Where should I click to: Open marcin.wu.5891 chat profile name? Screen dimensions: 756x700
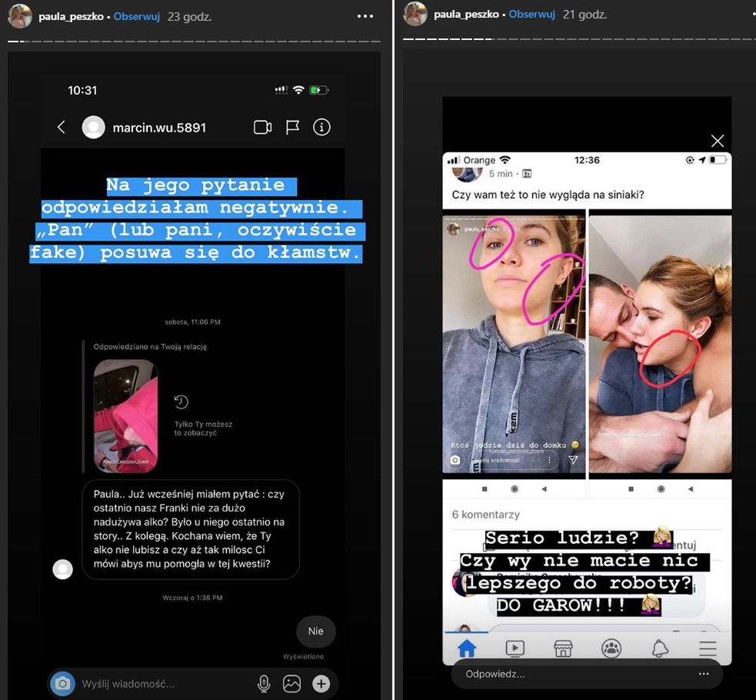(x=159, y=128)
